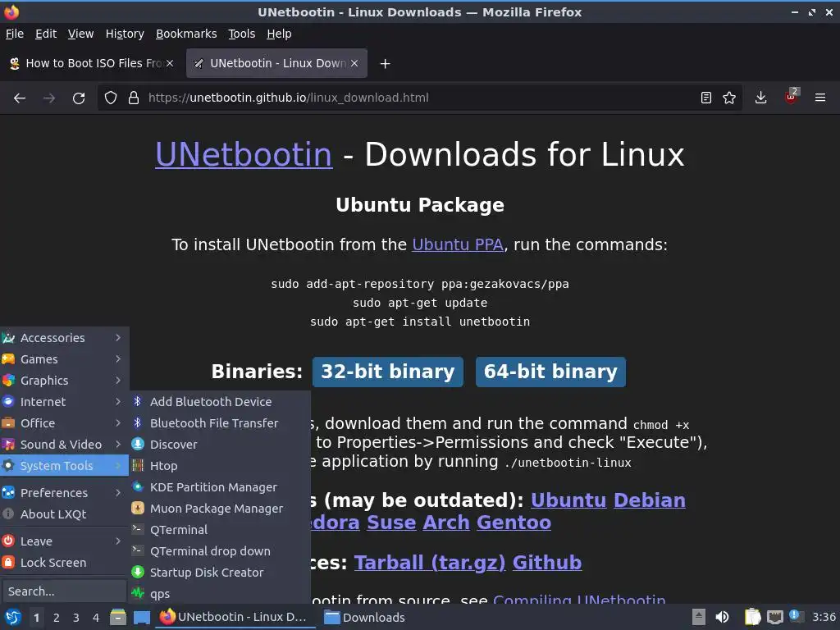Open the Suse package link

(391, 523)
